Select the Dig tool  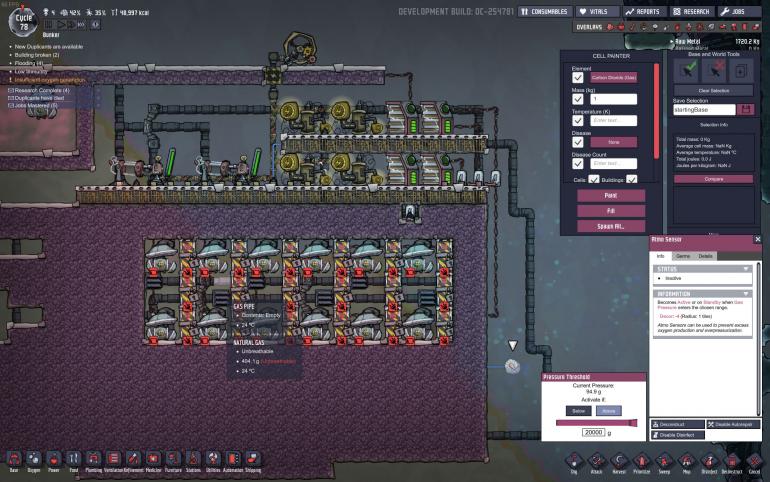575,460
